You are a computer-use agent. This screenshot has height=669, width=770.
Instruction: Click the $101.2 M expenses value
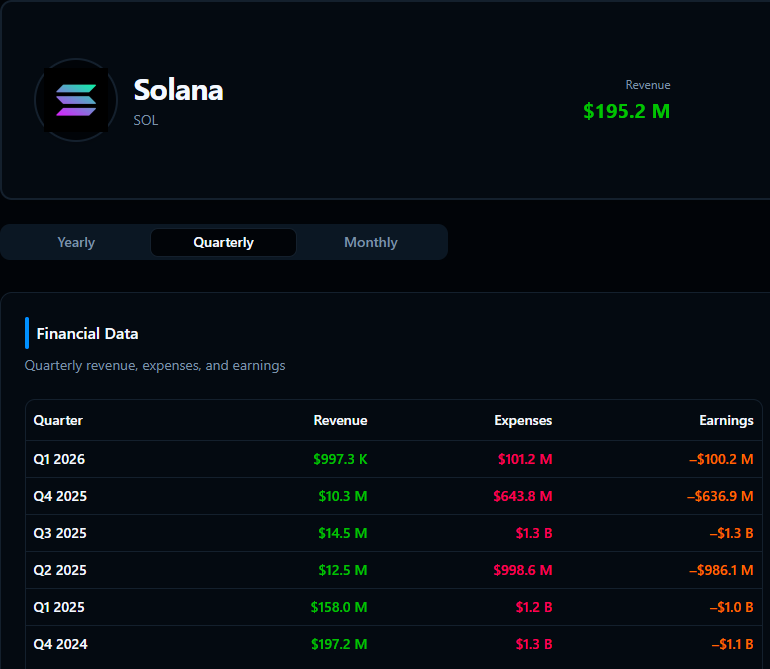[525, 459]
